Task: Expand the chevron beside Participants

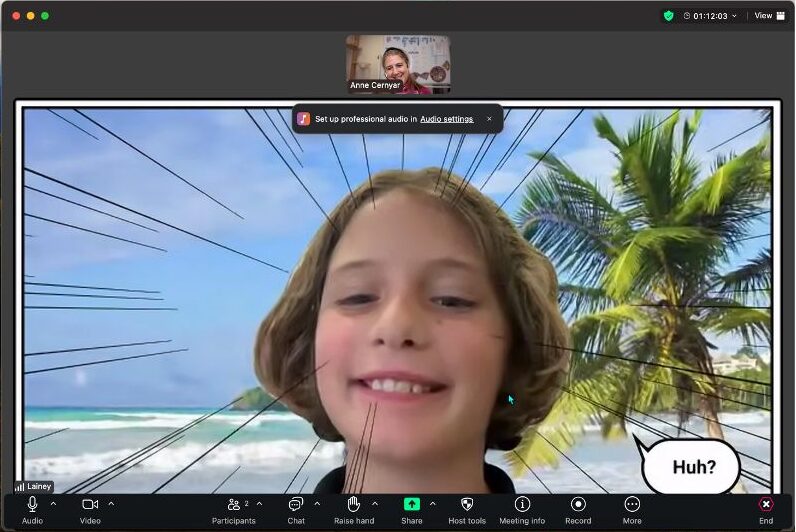Action: (x=259, y=504)
